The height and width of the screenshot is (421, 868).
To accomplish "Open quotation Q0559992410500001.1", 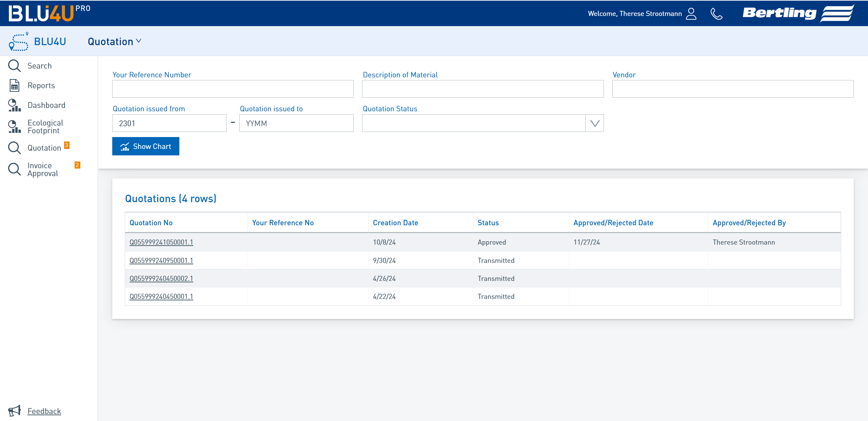I will [x=162, y=242].
